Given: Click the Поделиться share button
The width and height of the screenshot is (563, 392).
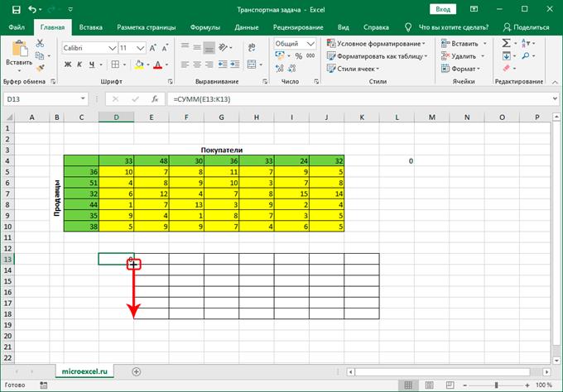Looking at the screenshot, I should (x=527, y=27).
